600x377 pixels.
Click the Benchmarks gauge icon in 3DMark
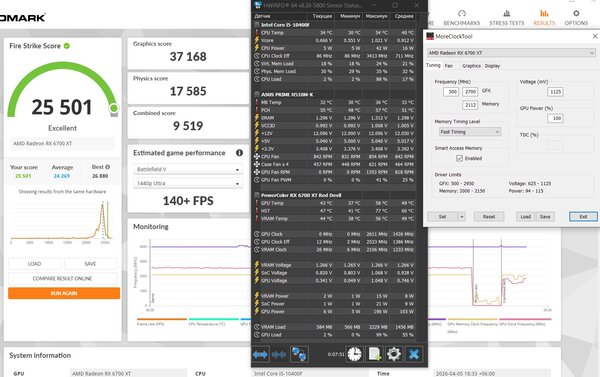point(462,13)
